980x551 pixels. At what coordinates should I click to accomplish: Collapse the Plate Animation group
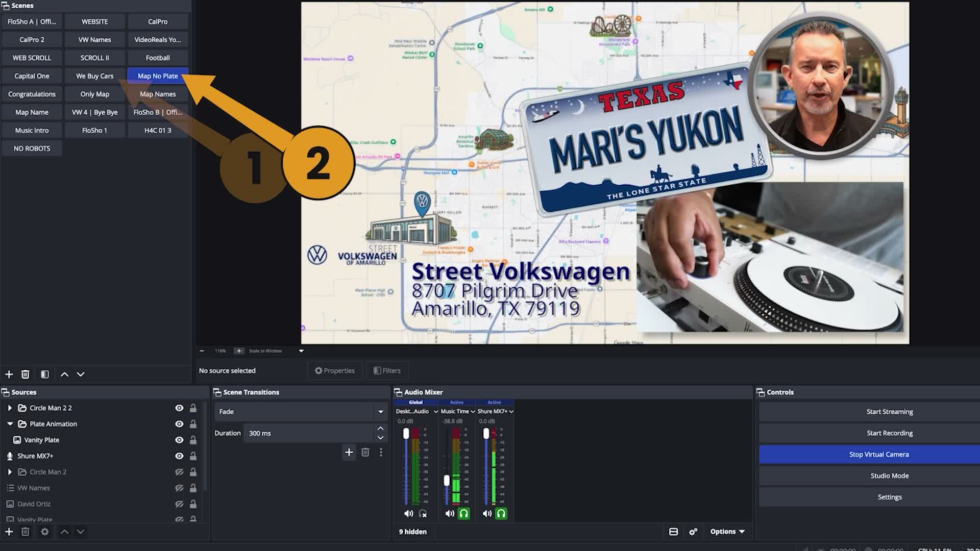point(10,424)
